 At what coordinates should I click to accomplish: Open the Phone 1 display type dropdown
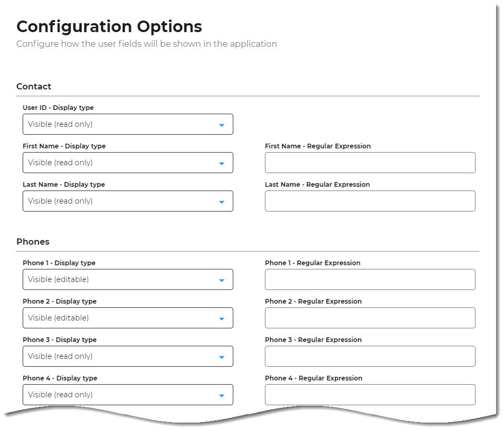[127, 279]
